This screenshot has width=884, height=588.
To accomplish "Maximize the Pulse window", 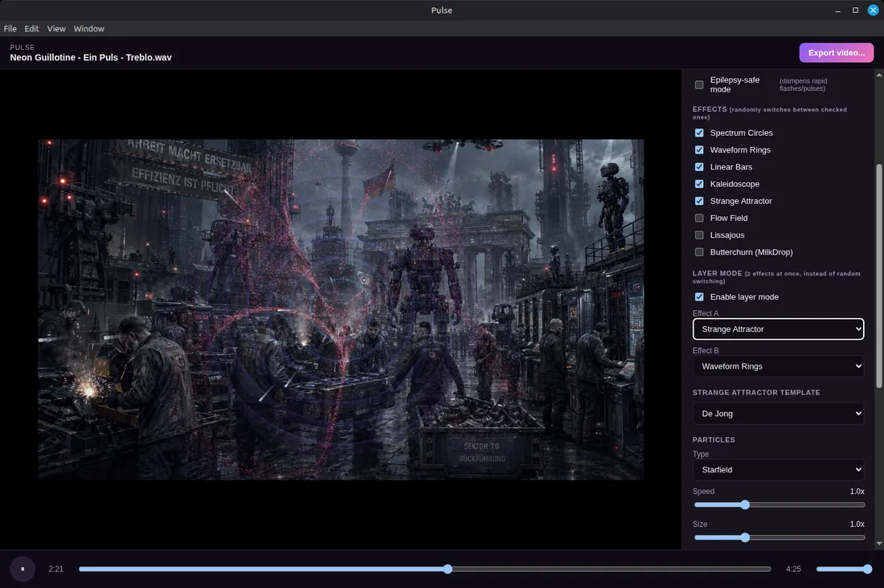I will point(855,10).
